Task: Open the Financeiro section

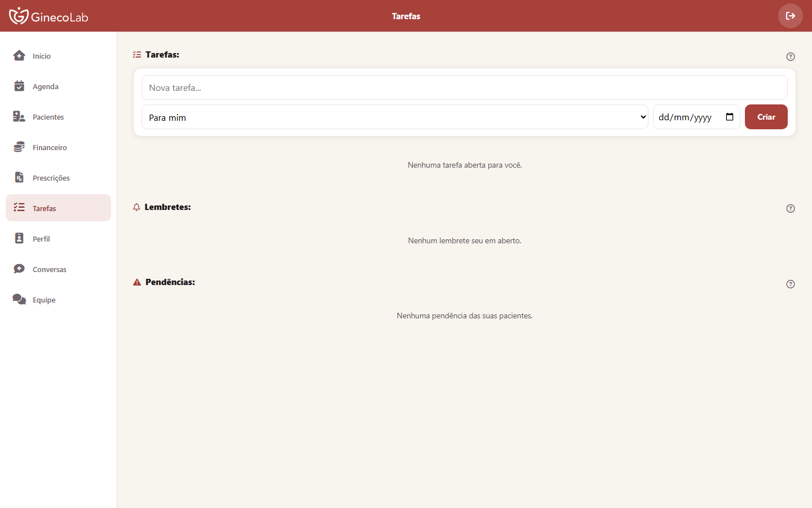Action: pos(59,147)
